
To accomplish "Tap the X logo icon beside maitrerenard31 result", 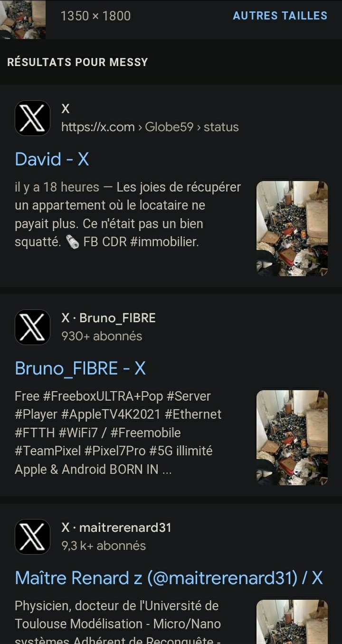I will pos(32,537).
